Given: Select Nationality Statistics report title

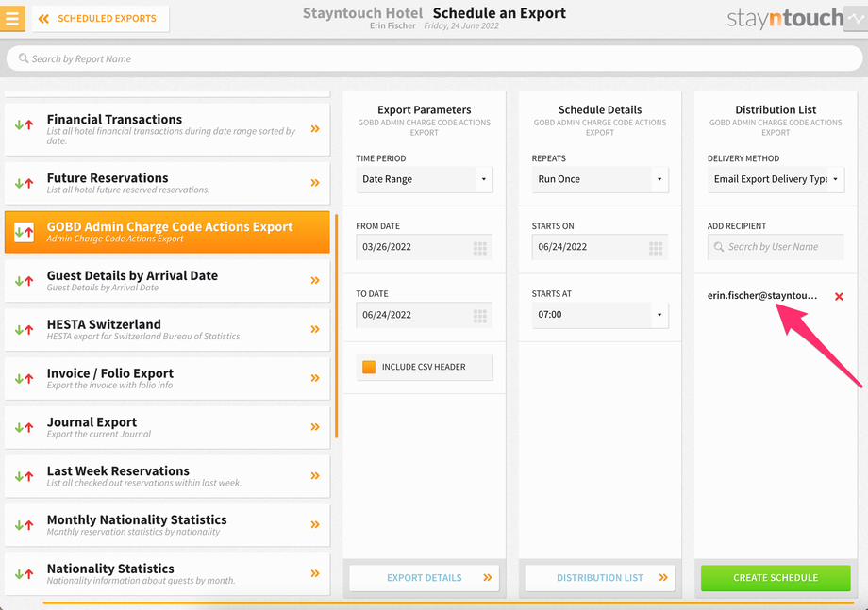Looking at the screenshot, I should (x=110, y=569).
